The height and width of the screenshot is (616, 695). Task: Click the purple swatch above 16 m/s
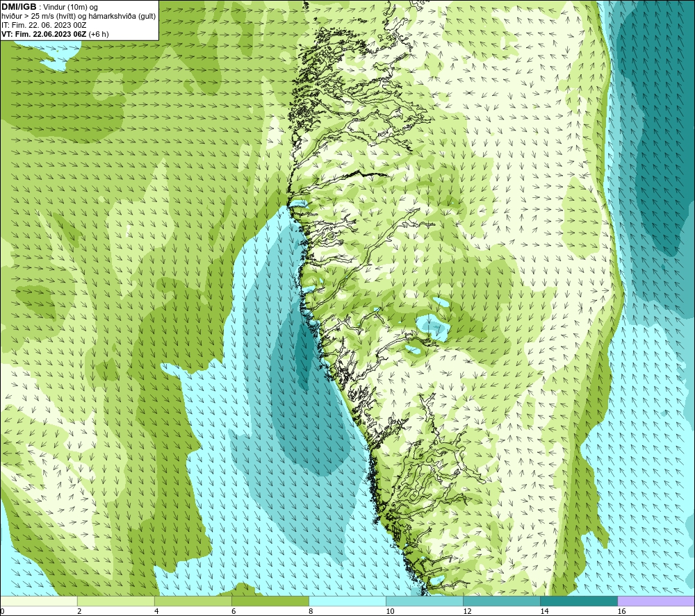(656, 601)
